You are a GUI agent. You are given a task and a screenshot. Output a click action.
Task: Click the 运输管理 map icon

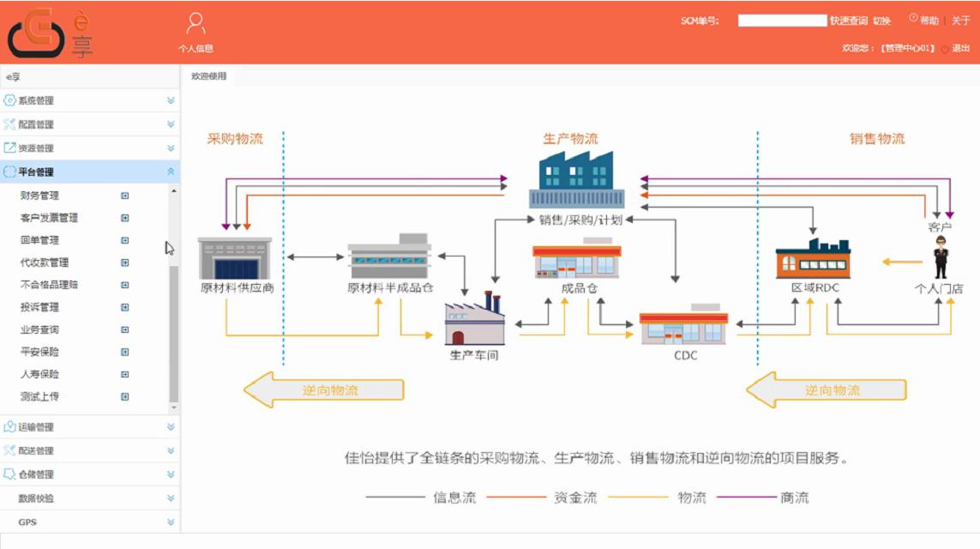coord(9,426)
